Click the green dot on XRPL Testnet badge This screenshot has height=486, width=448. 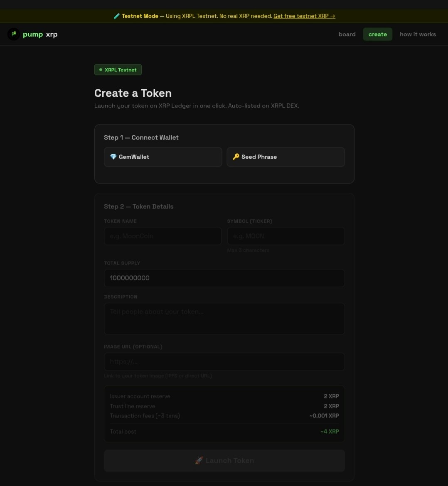(x=101, y=70)
